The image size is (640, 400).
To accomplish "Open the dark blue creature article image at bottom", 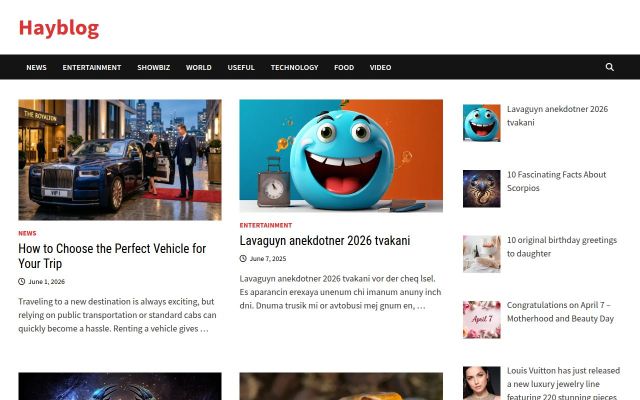I will pyautogui.click(x=120, y=386).
